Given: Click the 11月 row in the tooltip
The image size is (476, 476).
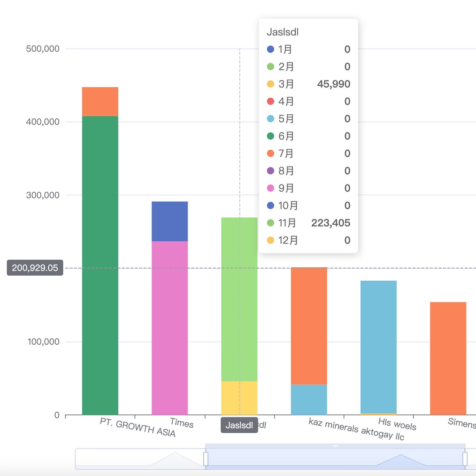Looking at the screenshot, I should click(309, 223).
